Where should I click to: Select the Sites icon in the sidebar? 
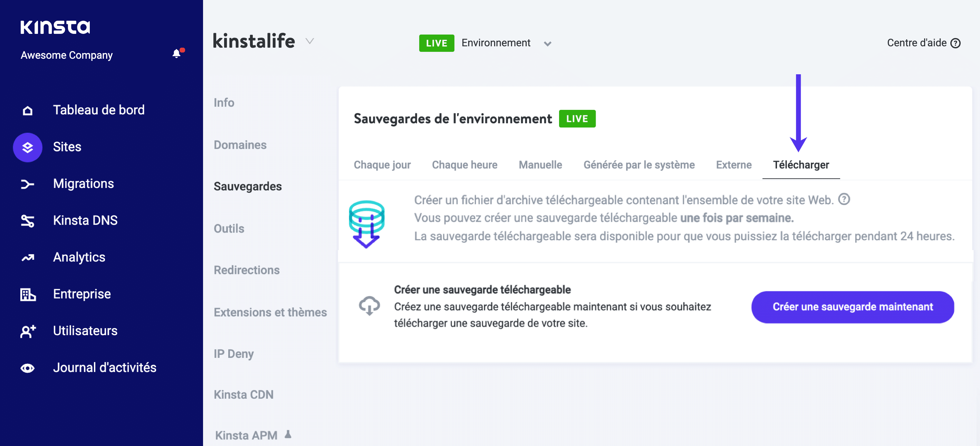coord(27,147)
